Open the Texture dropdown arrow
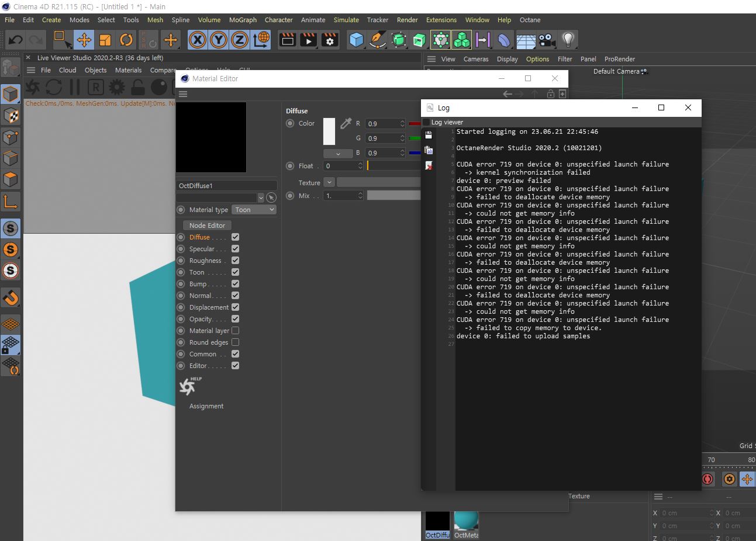Screen dimensions: 756x541 pyautogui.click(x=329, y=182)
